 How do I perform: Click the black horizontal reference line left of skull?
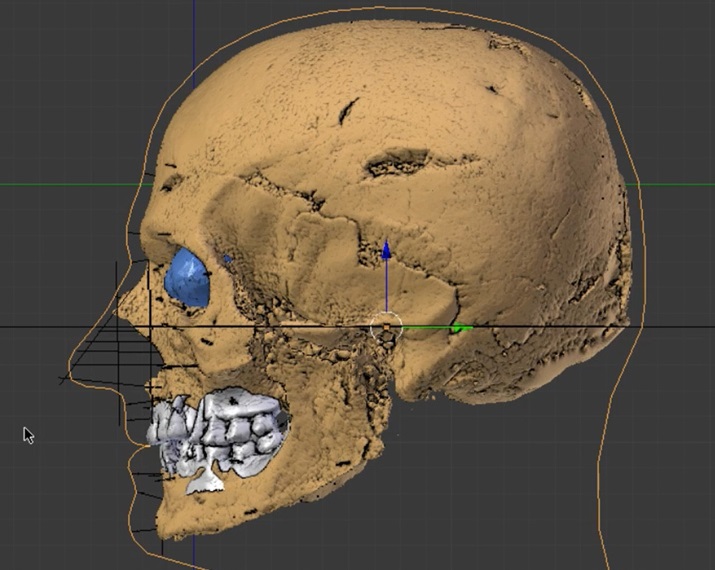(40, 327)
